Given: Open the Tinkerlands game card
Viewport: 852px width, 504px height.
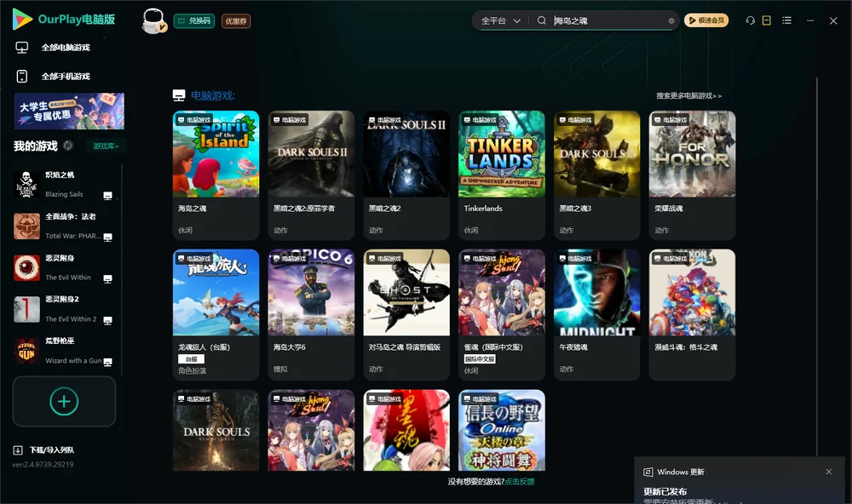Looking at the screenshot, I should [502, 175].
